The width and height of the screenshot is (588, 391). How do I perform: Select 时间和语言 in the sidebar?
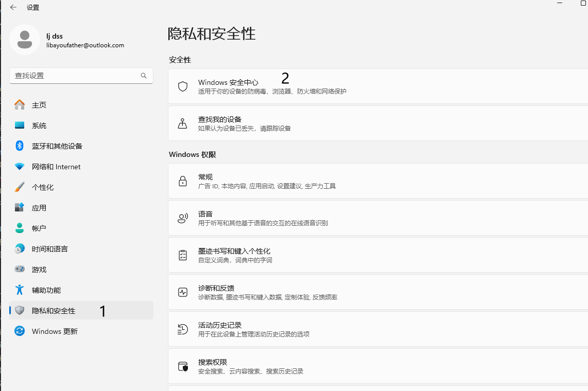(81, 249)
